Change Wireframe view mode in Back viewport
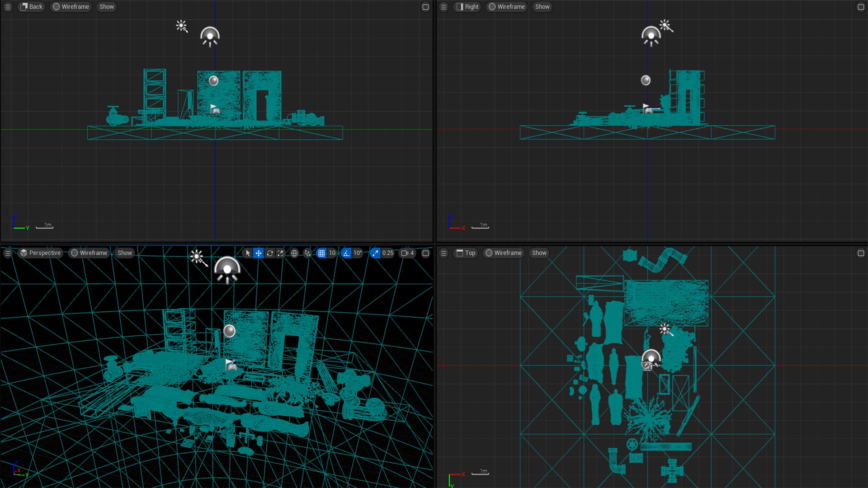Screen dimensions: 868x488 71,7
